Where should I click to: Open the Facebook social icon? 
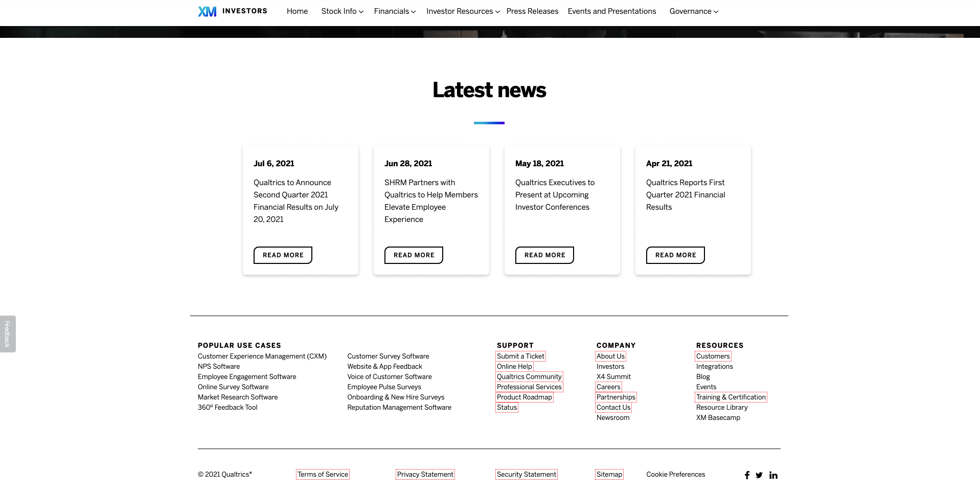click(747, 475)
